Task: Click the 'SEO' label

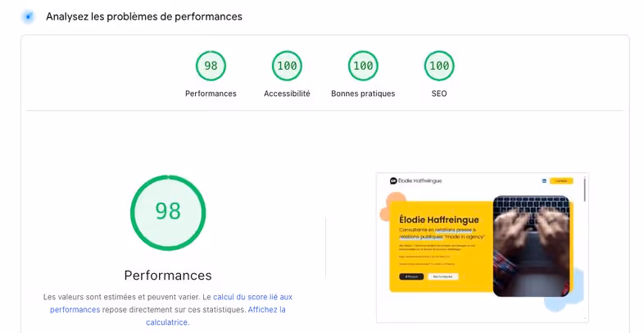Action: 439,94
